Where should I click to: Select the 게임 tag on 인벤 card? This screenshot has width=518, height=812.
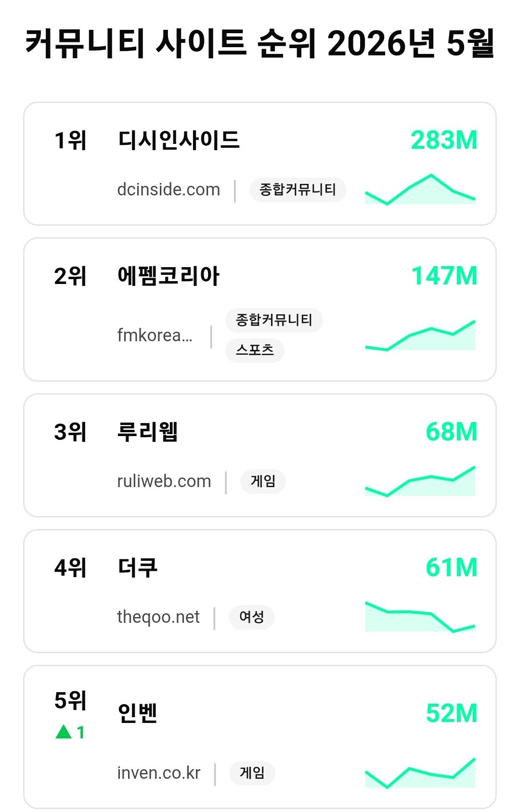[252, 773]
